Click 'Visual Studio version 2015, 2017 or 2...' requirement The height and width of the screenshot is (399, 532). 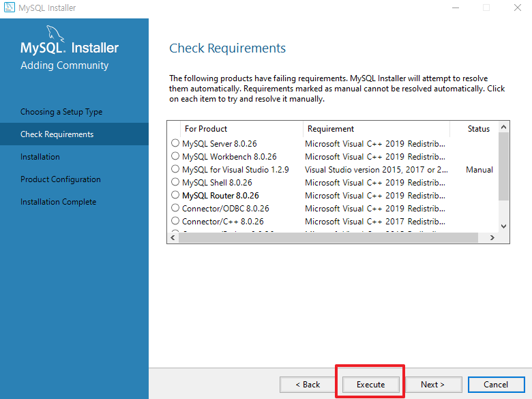click(376, 170)
